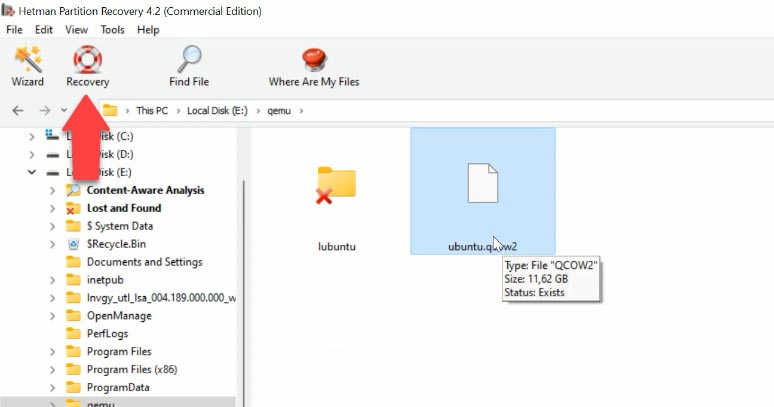
Task: Open the Edit menu
Action: 43,30
